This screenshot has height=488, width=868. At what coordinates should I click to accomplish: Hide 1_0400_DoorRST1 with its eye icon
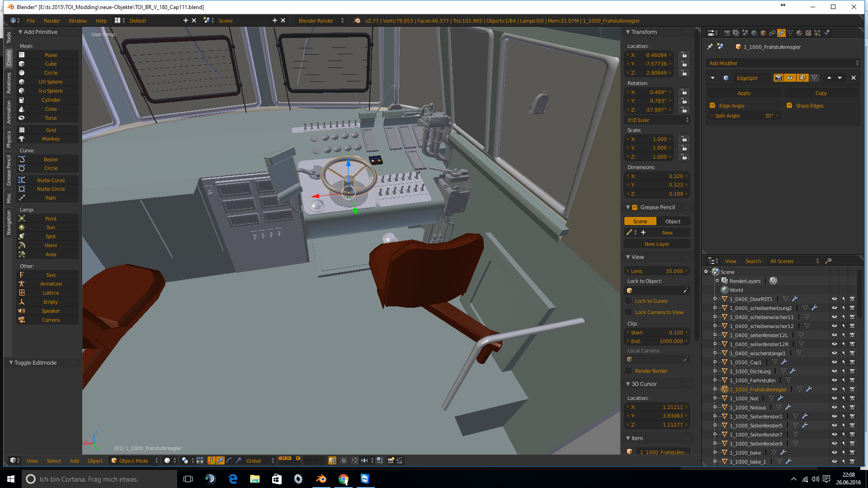(x=834, y=299)
